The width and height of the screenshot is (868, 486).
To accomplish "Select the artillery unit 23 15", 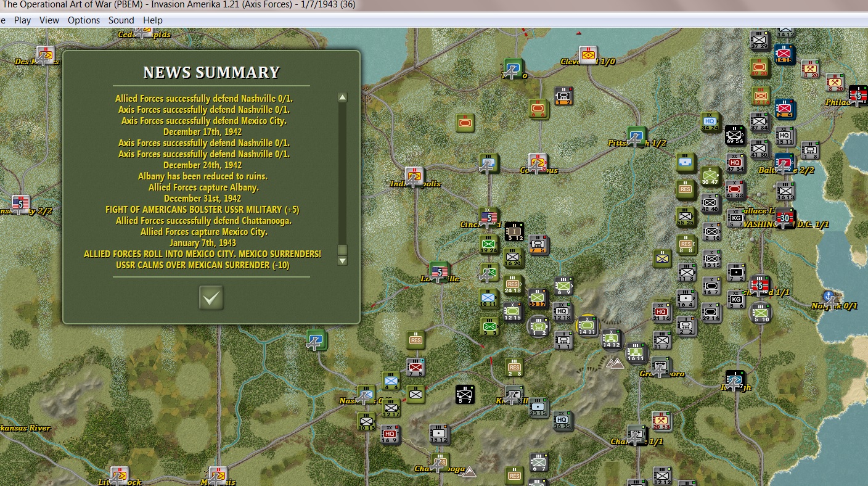I will [538, 407].
